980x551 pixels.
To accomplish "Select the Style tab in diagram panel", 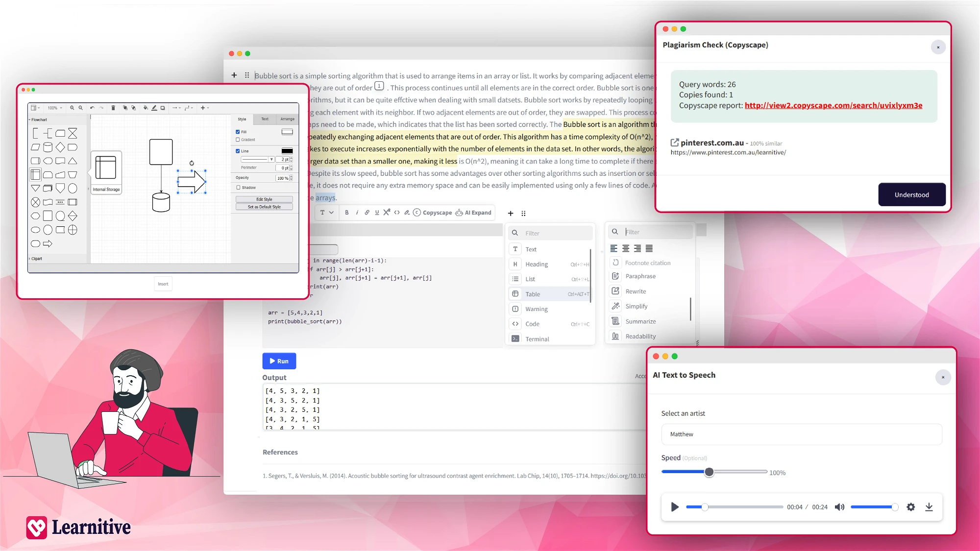I will (x=242, y=119).
